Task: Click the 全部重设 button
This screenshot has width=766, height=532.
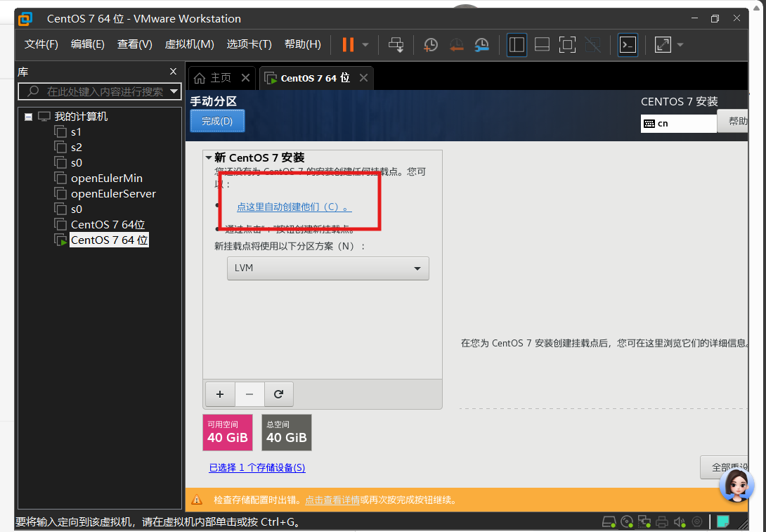Action: click(725, 467)
